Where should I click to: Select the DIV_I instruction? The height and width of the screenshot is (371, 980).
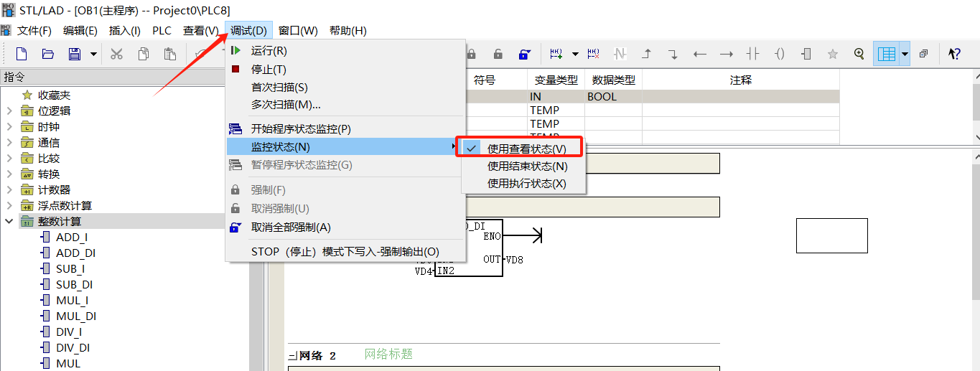point(69,332)
